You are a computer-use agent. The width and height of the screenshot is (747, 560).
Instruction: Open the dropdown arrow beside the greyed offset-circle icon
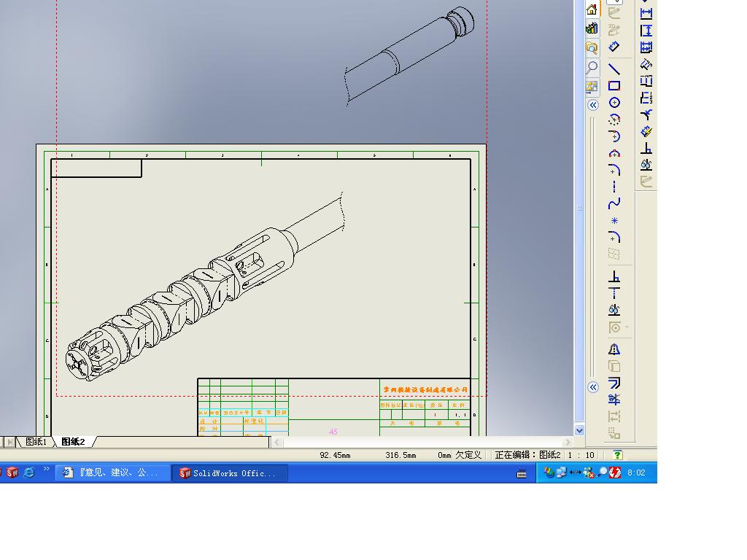point(627,327)
